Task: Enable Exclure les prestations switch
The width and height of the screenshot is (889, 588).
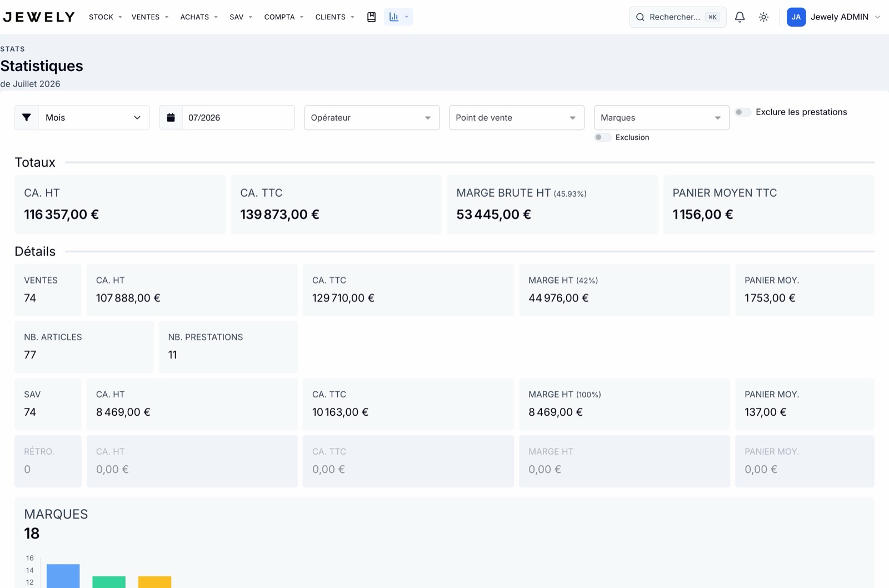Action: click(743, 112)
